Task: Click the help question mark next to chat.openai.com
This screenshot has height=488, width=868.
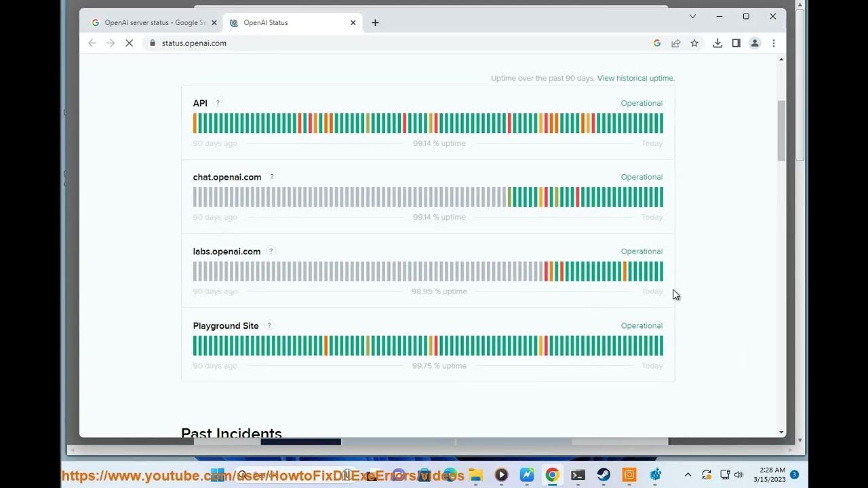Action: pos(271,177)
